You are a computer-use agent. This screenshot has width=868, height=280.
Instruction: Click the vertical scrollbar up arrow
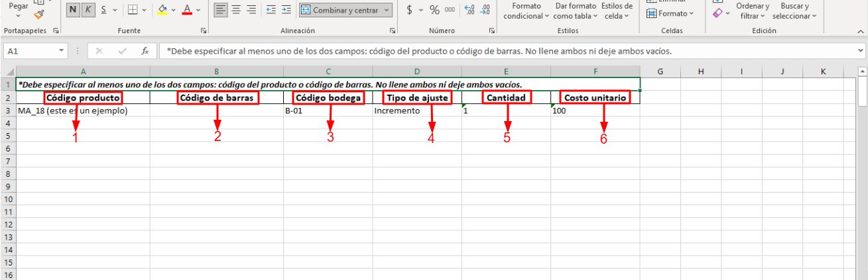coord(863,71)
